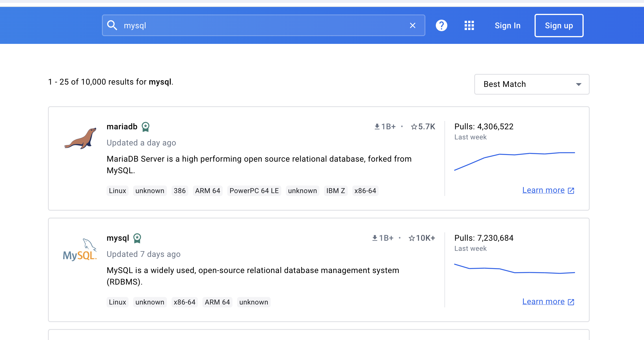644x340 pixels.
Task: Open the apps grid menu
Action: tap(469, 25)
